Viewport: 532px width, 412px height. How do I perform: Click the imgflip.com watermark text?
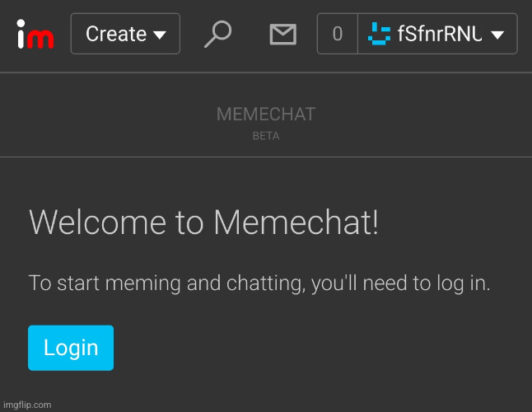[x=27, y=405]
